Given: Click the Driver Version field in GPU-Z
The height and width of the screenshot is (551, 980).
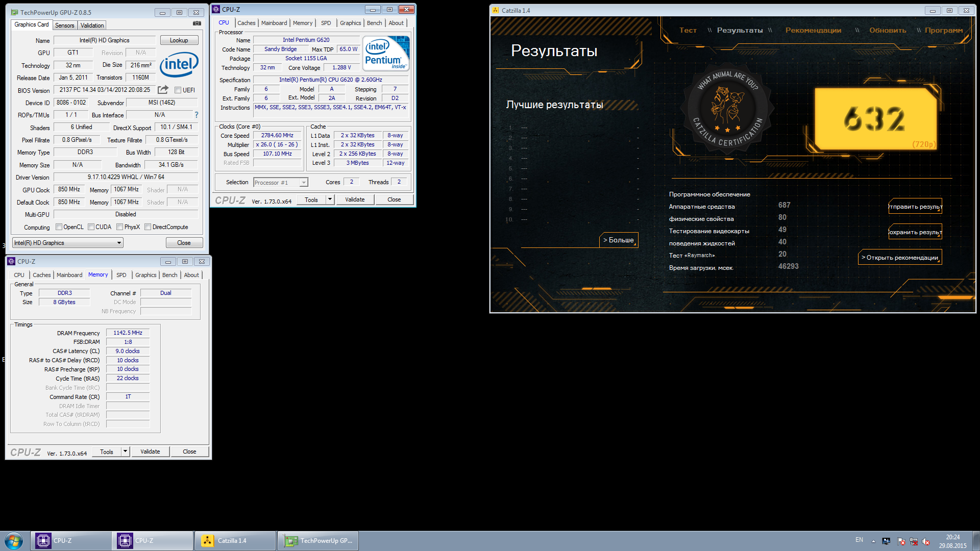Looking at the screenshot, I should 126,177.
